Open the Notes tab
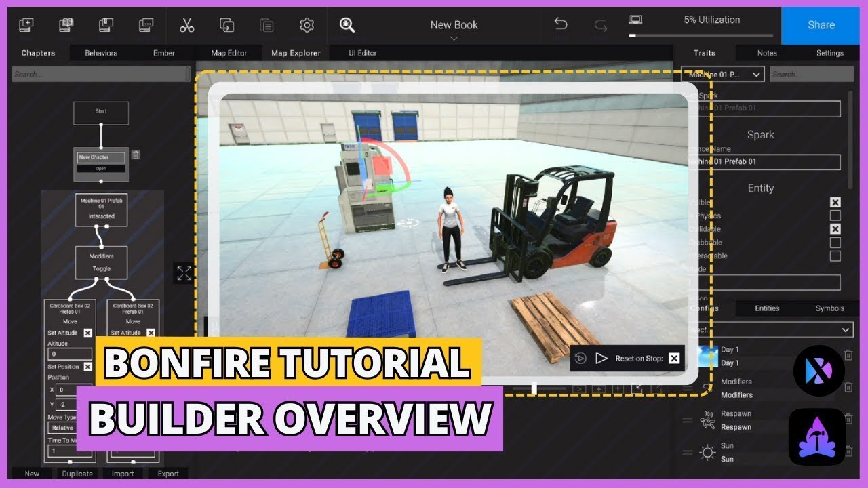Viewport: 868px width, 488px height. (x=767, y=53)
